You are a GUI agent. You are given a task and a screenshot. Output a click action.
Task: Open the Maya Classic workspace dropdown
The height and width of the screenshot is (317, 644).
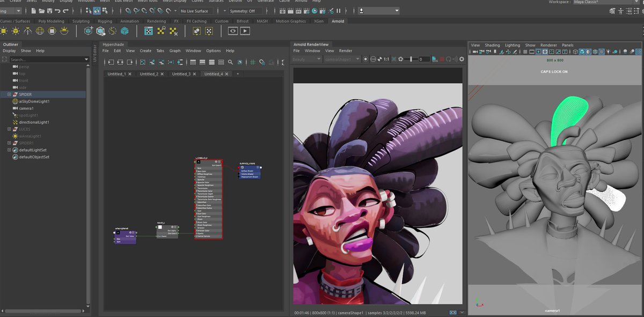click(x=608, y=2)
